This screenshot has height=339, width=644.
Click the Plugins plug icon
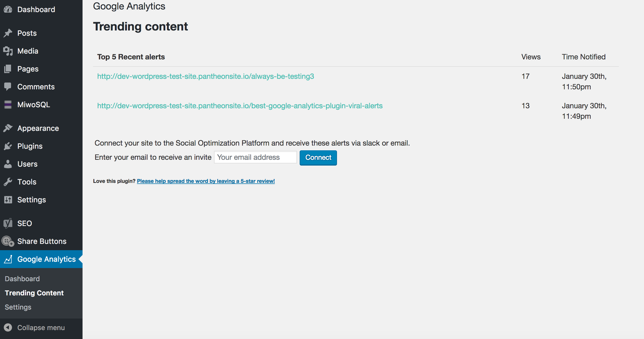(x=8, y=146)
